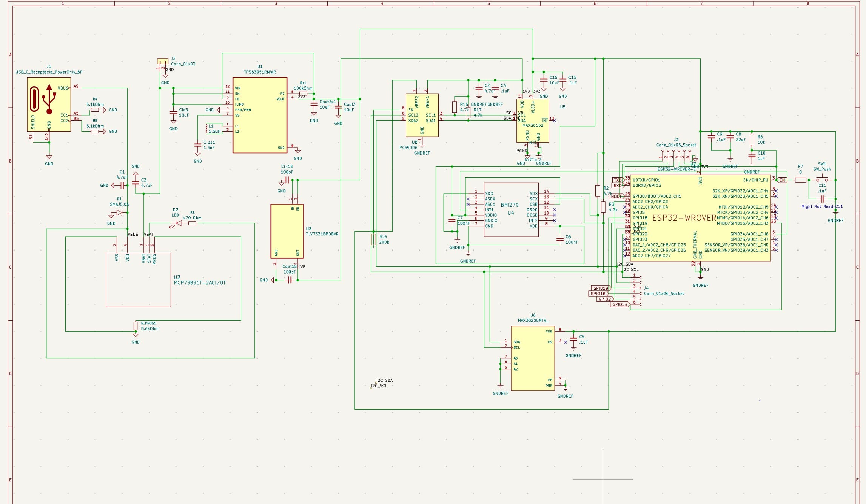The width and height of the screenshot is (866, 504).
Task: Pick the U3 TLV7331 LDO symbol
Action: [x=287, y=231]
